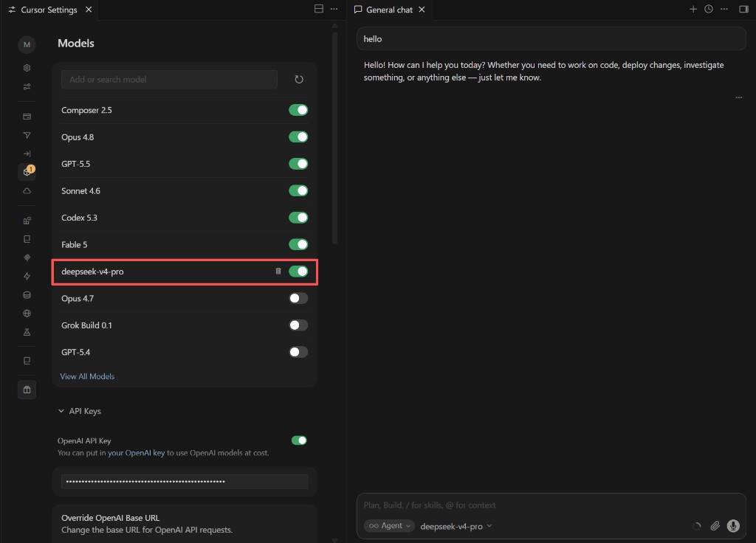
Task: Open the upper book icon in sidebar
Action: [x=27, y=239]
